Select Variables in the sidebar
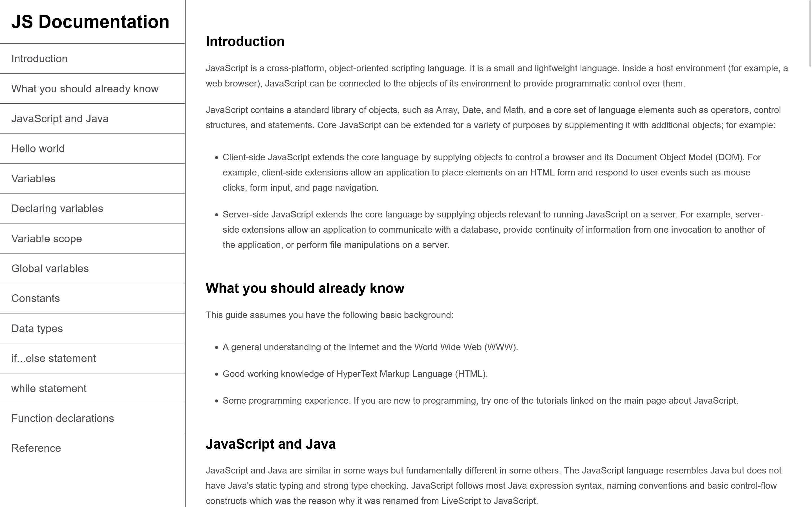 point(33,178)
